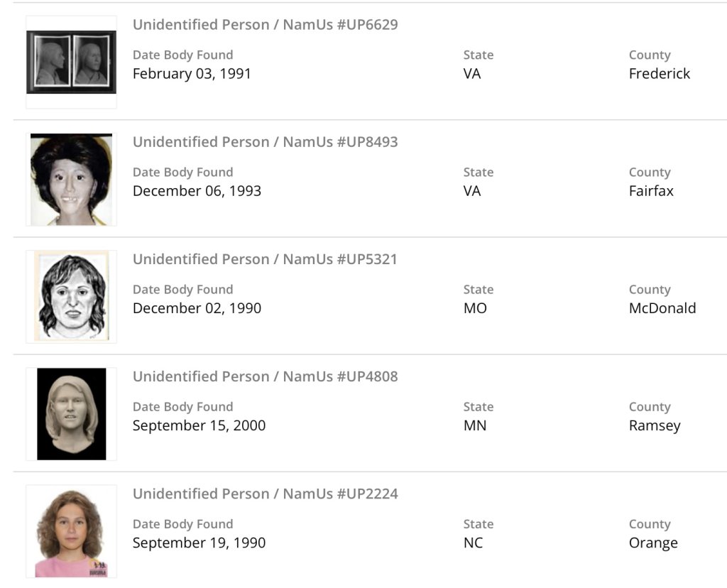This screenshot has height=588, width=727.
Task: Open the Unidentified Person #UP4808 entry
Action: [265, 376]
